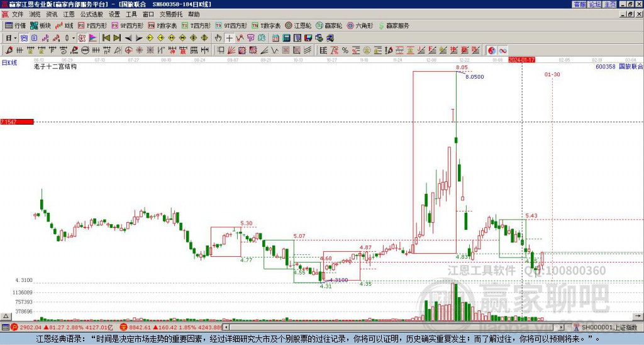644x345 pixels.
Task: Open the 江恩 menu
Action: [69, 14]
